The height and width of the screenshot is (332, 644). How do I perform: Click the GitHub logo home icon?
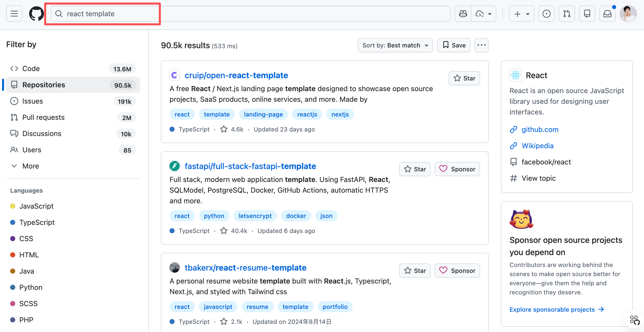[36, 14]
